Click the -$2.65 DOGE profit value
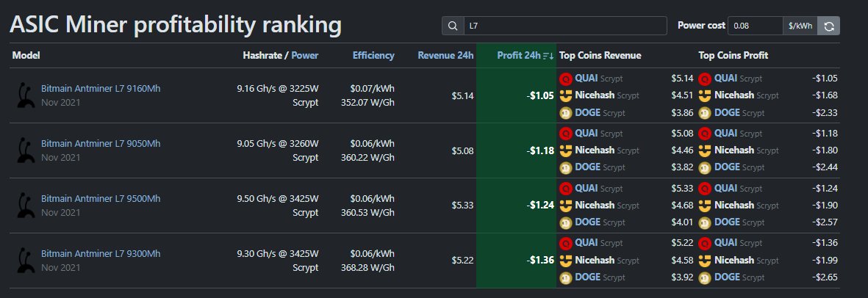Image resolution: width=868 pixels, height=298 pixels. click(825, 277)
